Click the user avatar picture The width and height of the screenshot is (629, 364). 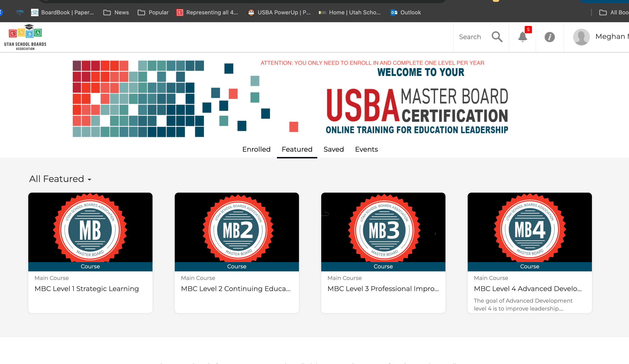pos(581,37)
